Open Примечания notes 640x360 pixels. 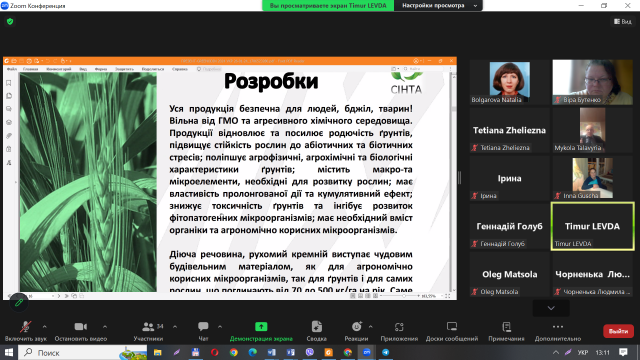click(x=506, y=331)
